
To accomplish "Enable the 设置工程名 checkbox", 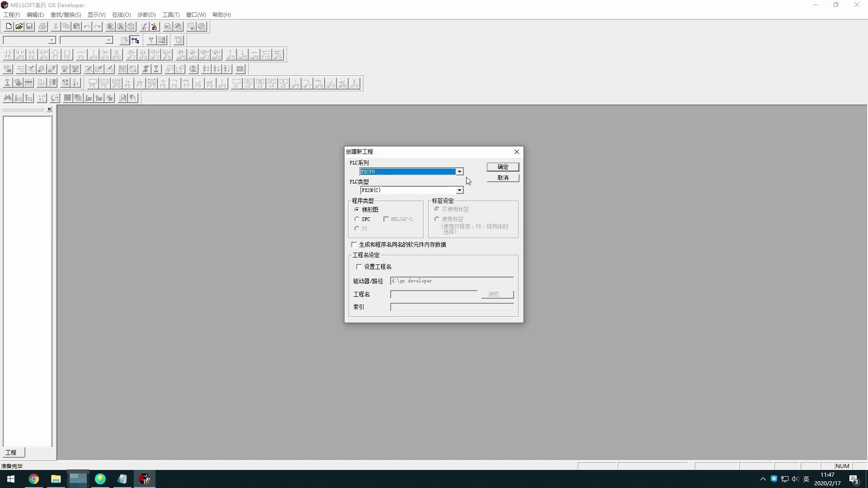I will pyautogui.click(x=359, y=267).
